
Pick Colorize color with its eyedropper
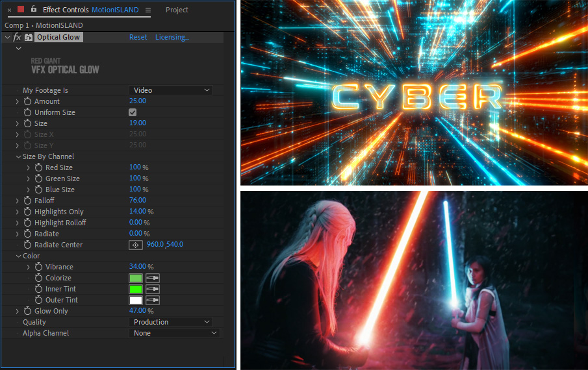click(x=153, y=278)
